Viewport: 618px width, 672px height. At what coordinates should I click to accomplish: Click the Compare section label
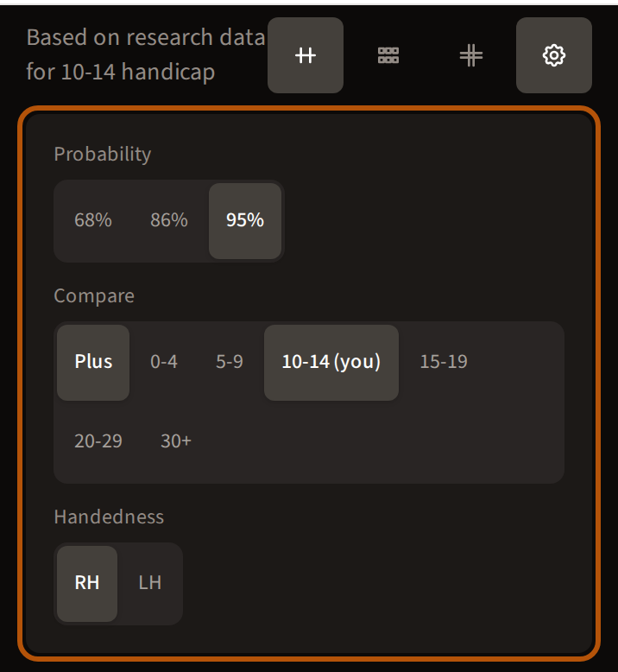[x=94, y=296]
